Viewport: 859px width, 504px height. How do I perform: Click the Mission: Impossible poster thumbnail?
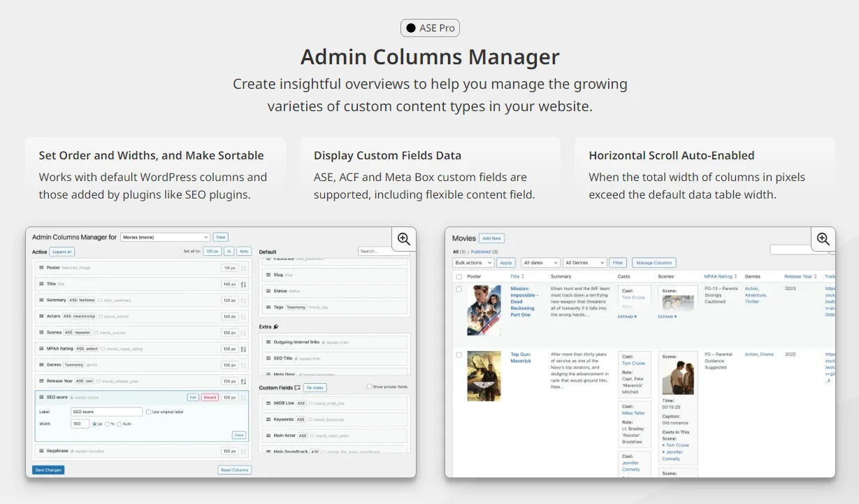point(484,310)
